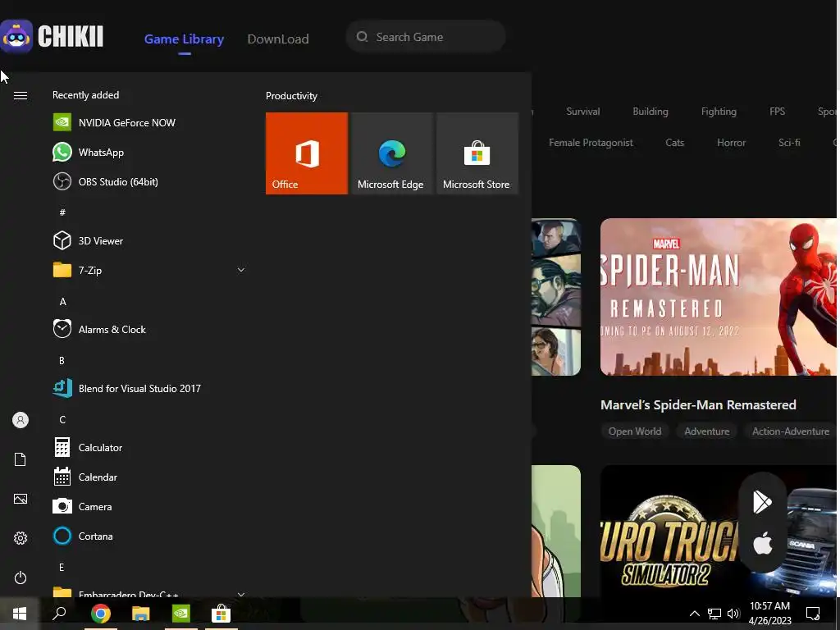Image resolution: width=840 pixels, height=630 pixels.
Task: Jump to letter A section header
Action: (62, 302)
